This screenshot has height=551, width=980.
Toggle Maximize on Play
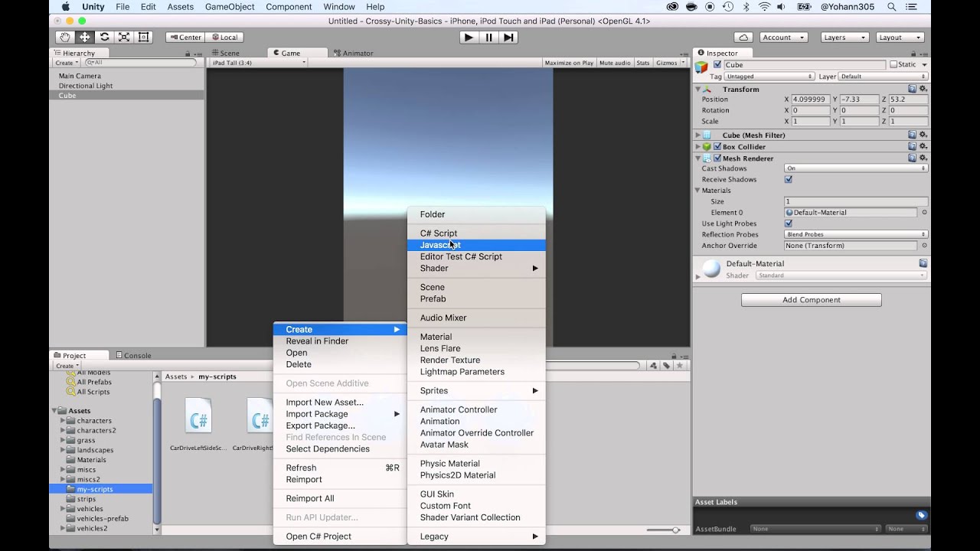point(569,63)
